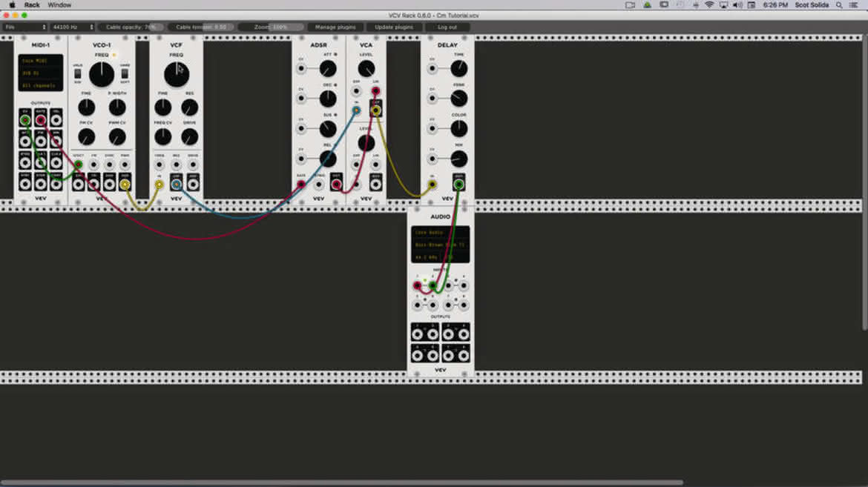Click the MIDI-1 GATE output jack
This screenshot has width=868, height=487.
point(40,119)
